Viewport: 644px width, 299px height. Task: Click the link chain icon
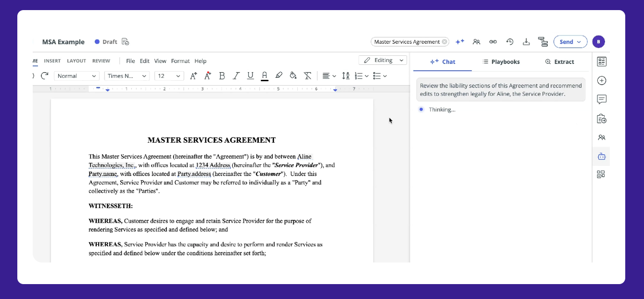coord(493,42)
